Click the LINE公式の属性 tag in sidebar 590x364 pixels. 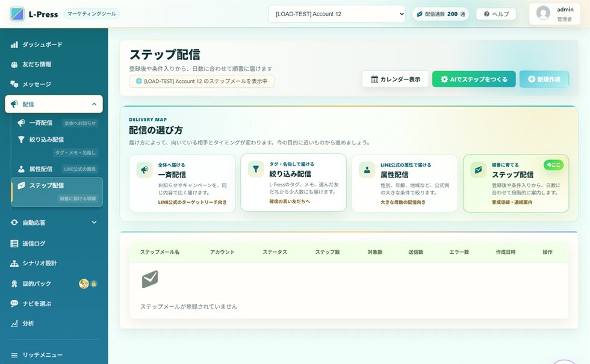coord(79,169)
